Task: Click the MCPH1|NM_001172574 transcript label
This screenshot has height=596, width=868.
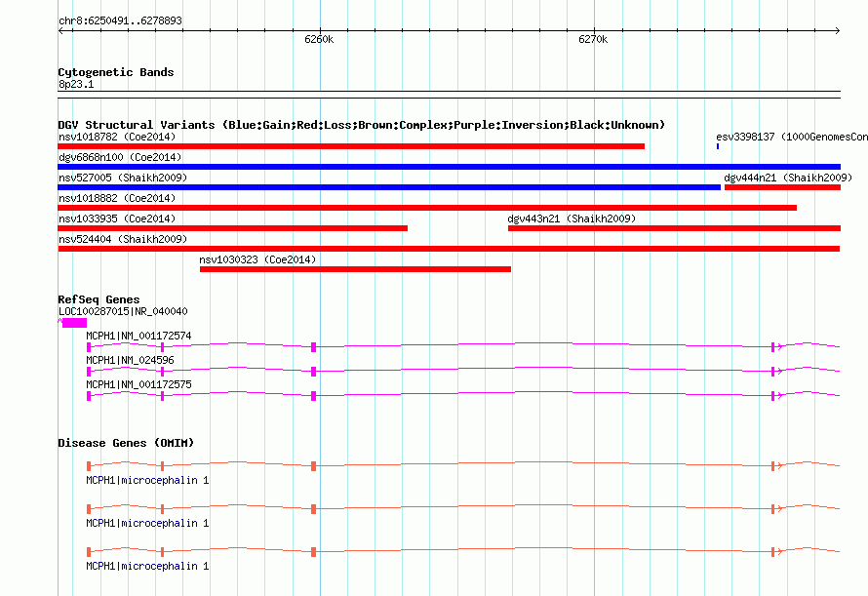Action: click(x=138, y=336)
